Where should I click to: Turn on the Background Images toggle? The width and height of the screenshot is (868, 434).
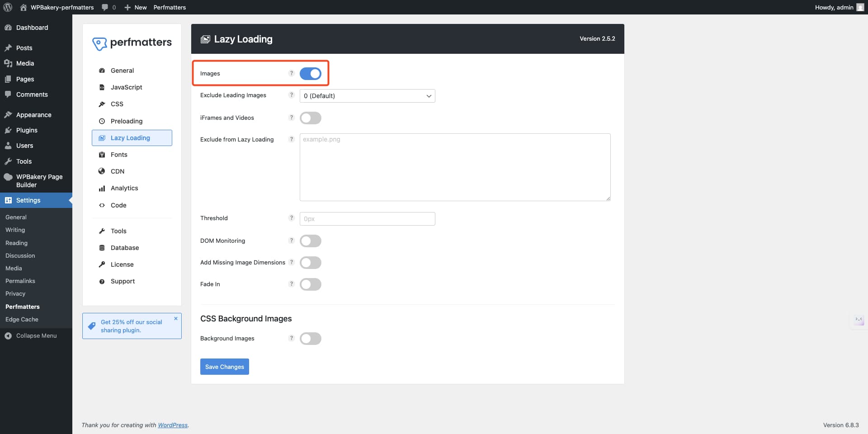pyautogui.click(x=311, y=339)
